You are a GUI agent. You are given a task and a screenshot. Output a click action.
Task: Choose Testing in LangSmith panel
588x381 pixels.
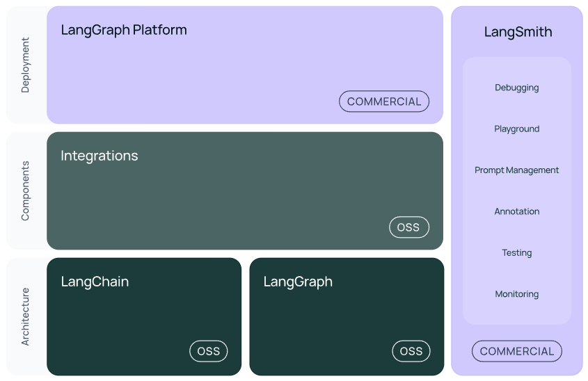517,253
